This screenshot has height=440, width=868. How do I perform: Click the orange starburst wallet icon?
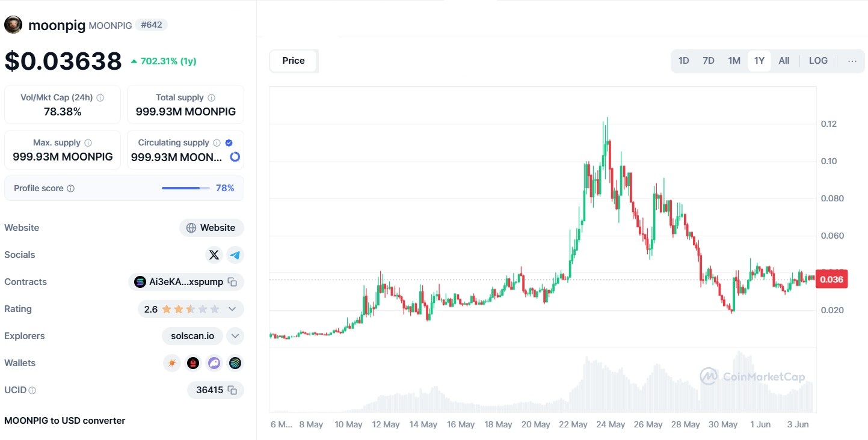pyautogui.click(x=172, y=363)
